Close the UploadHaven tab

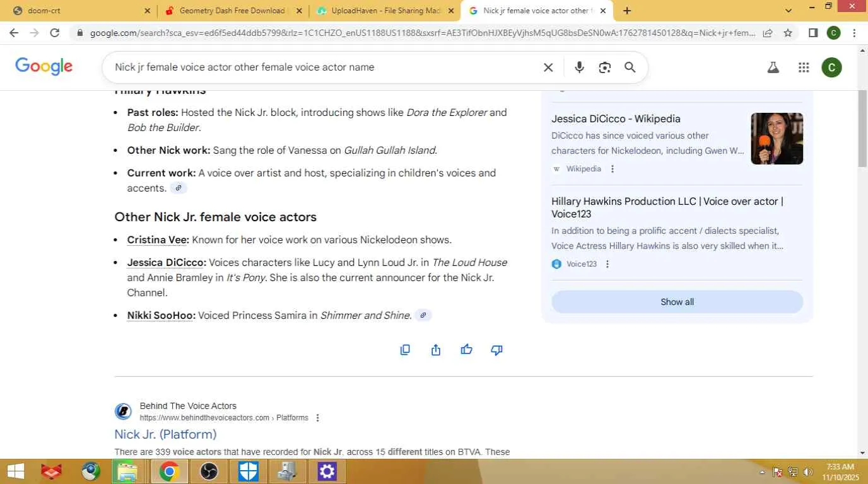pos(450,11)
